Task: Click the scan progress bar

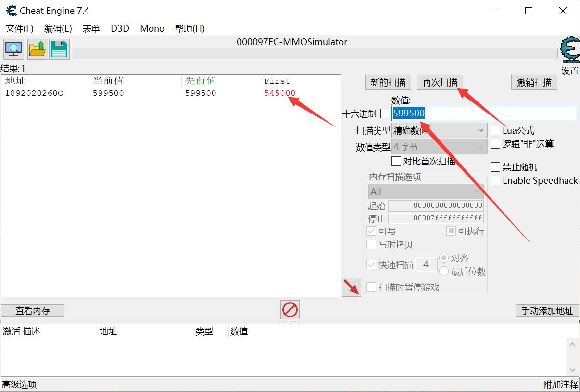Action: pos(315,53)
